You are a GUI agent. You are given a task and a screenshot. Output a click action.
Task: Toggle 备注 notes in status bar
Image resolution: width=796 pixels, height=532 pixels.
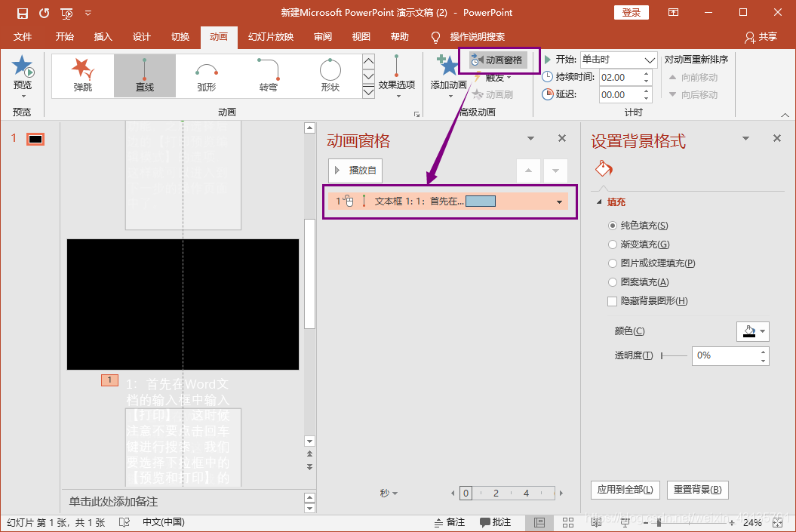tap(450, 522)
